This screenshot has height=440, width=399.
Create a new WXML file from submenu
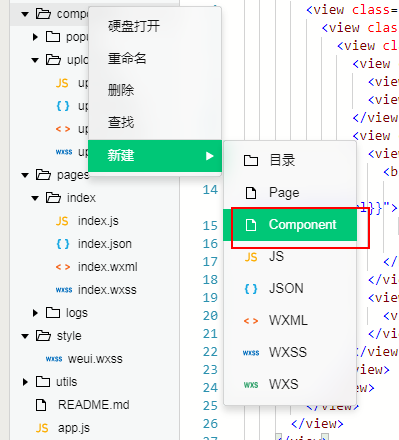pyautogui.click(x=290, y=320)
